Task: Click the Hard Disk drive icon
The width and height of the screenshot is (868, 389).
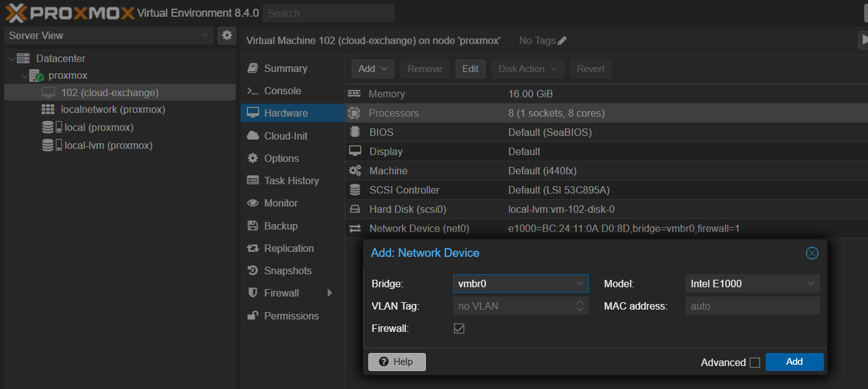Action: coord(355,209)
